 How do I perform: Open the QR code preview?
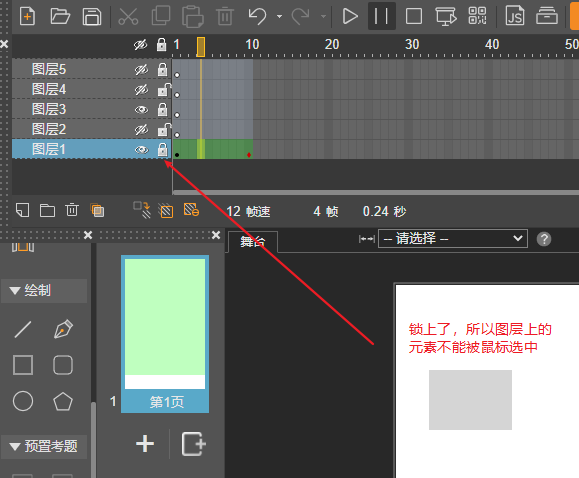click(x=477, y=16)
